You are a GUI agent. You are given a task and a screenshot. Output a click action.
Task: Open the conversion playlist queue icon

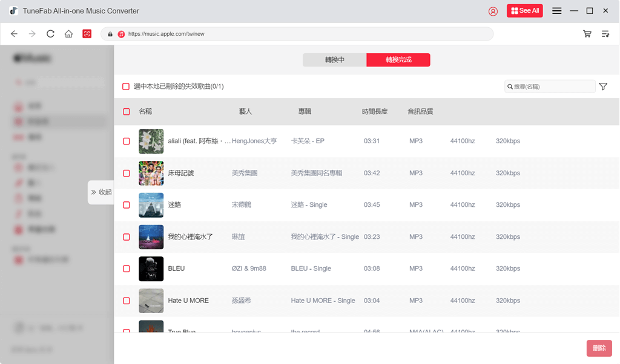point(605,34)
